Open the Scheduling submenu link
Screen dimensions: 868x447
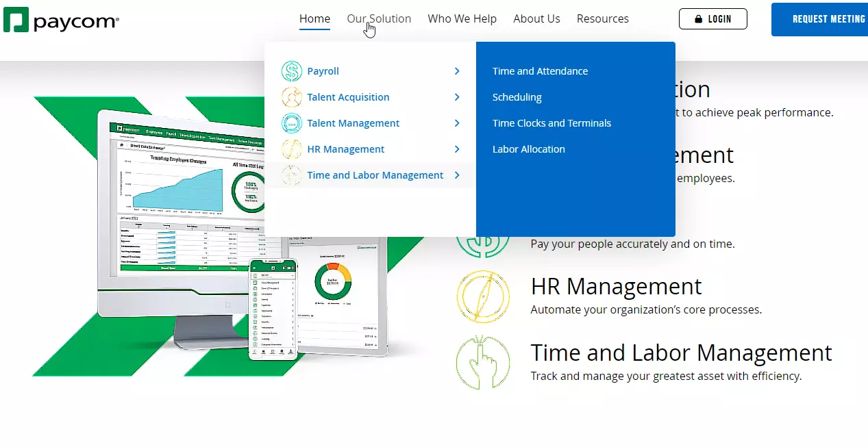(517, 97)
